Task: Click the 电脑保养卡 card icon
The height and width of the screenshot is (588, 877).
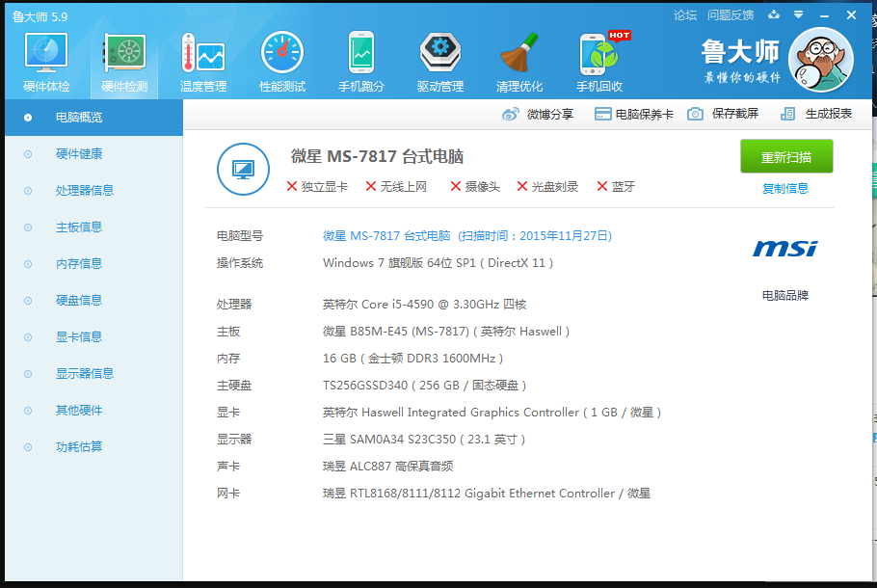Action: point(602,114)
